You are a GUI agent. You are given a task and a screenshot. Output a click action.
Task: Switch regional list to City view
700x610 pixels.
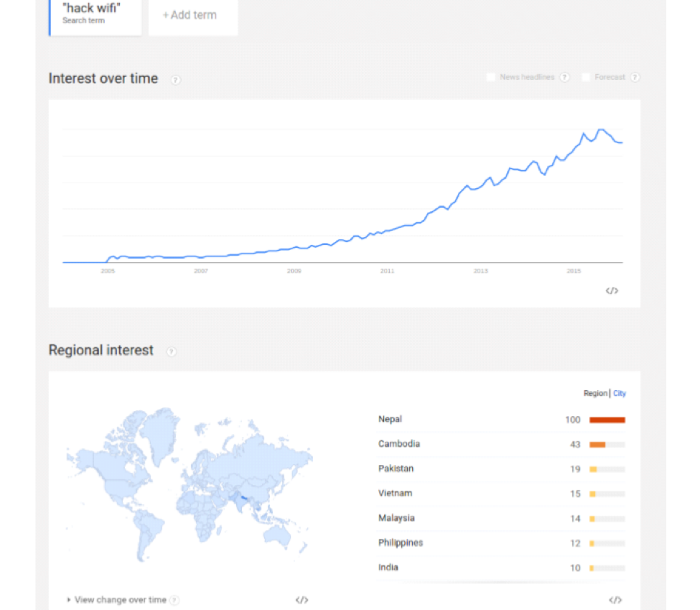pos(619,393)
